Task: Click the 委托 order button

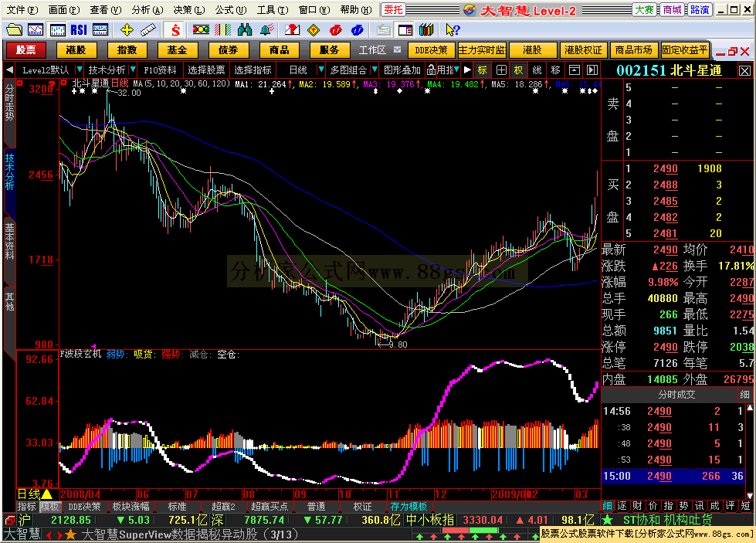Action: [393, 9]
